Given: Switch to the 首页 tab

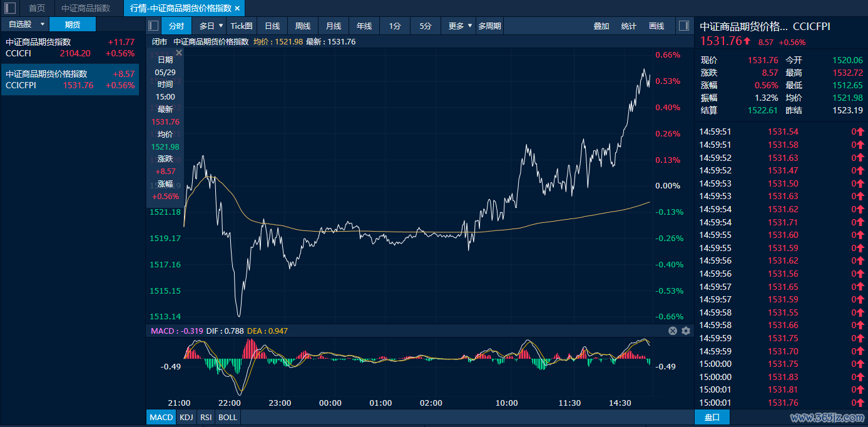Looking at the screenshot, I should tap(37, 8).
